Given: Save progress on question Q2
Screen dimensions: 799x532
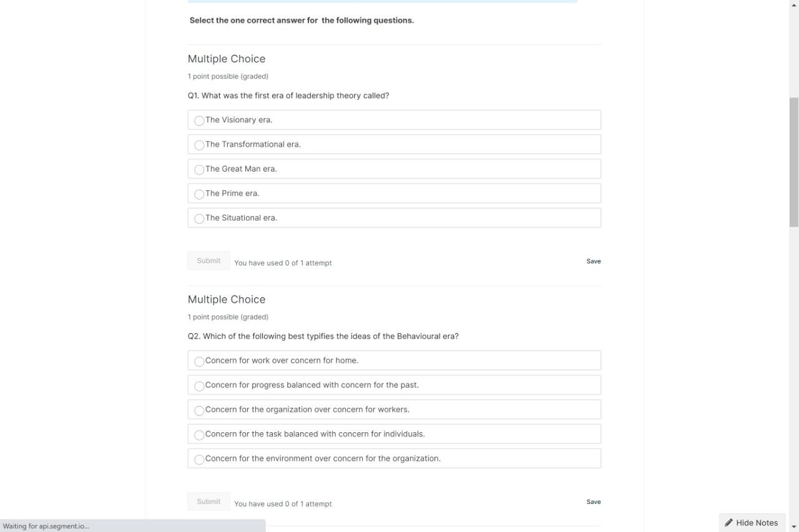Looking at the screenshot, I should (593, 501).
